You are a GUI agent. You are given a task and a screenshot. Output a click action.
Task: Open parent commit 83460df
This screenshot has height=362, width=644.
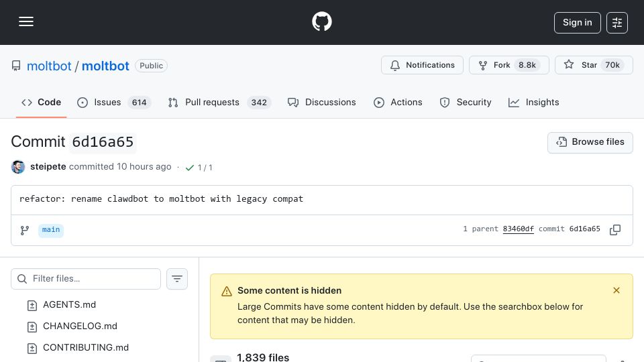tap(519, 229)
